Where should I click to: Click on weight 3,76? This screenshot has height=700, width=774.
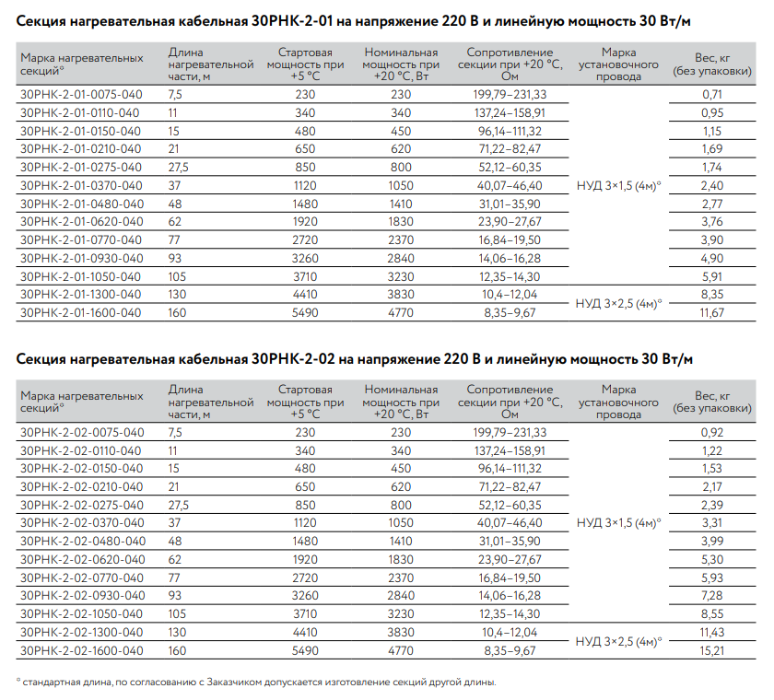(712, 221)
